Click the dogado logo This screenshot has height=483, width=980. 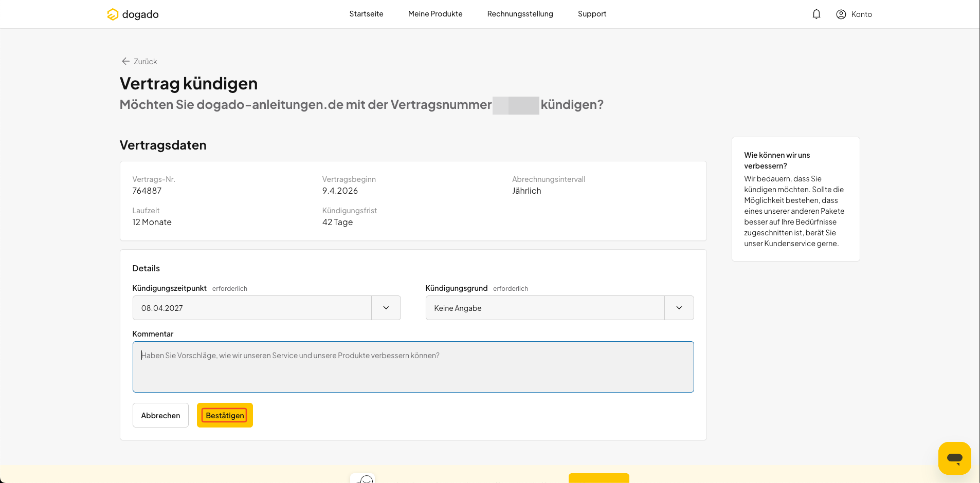[x=133, y=14]
